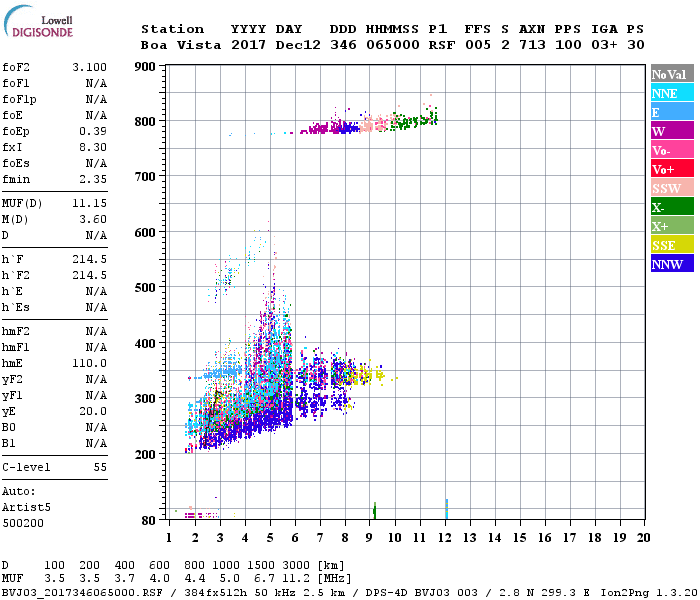Click the P1 value RSF

coord(442,45)
